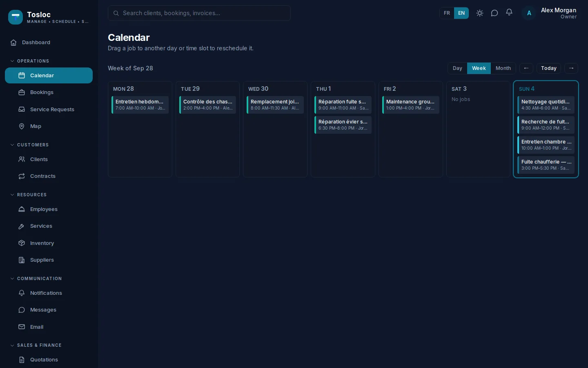Switch calendar to Day view
Viewport: 588px width, 368px height.
(x=457, y=68)
